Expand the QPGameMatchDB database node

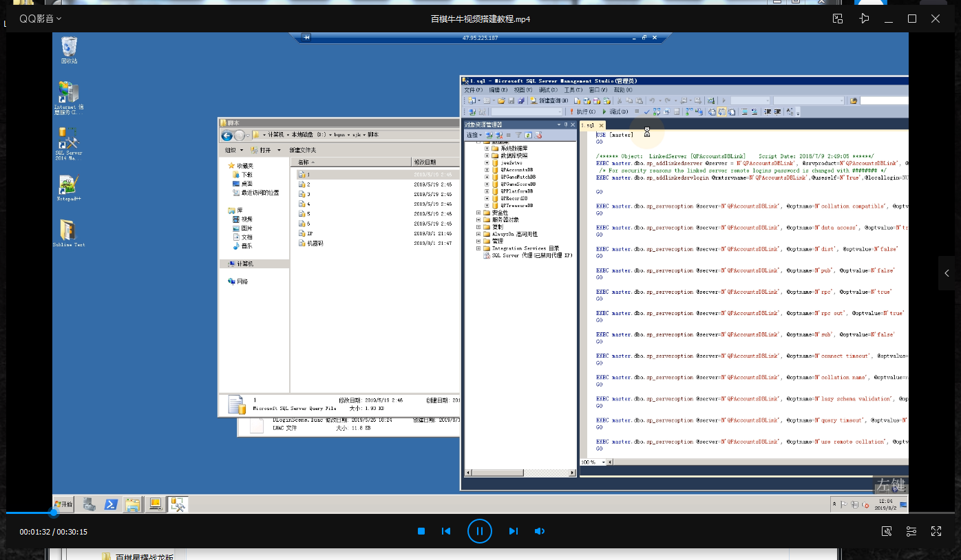(487, 177)
